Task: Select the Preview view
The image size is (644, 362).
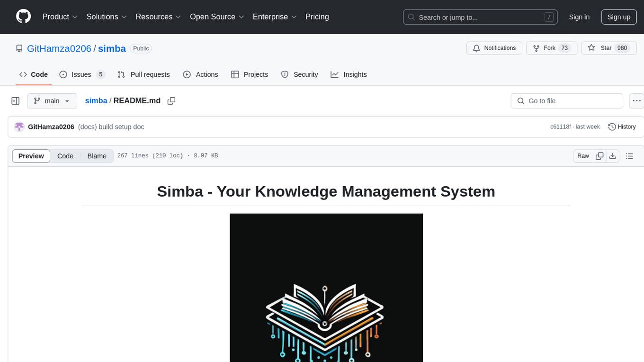Action: pos(31,156)
